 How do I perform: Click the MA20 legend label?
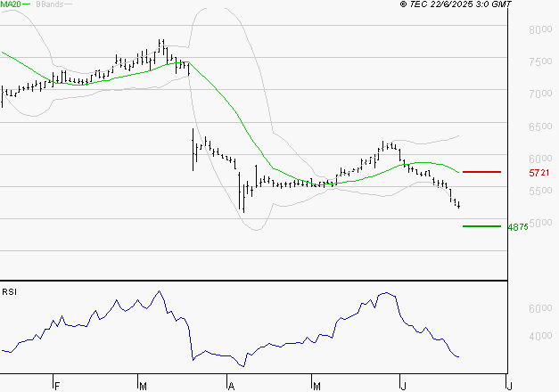pyautogui.click(x=11, y=4)
